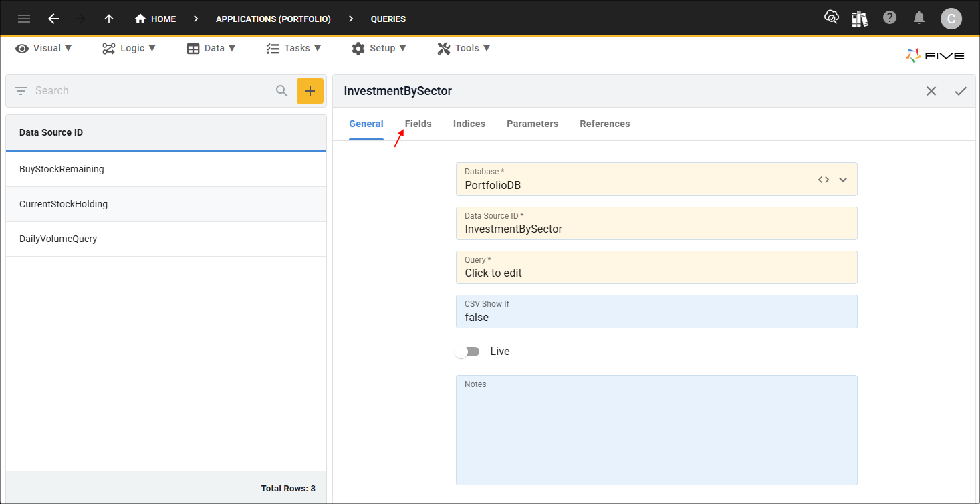980x504 pixels.
Task: Edit the CSV Show If field
Action: [x=656, y=311]
